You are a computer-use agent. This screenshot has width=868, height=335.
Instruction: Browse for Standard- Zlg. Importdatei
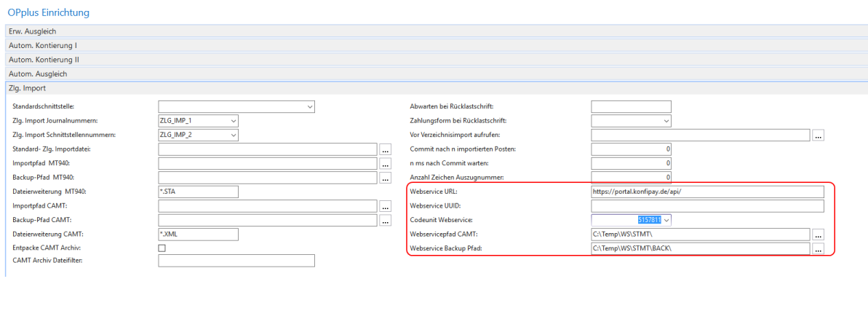pos(386,149)
